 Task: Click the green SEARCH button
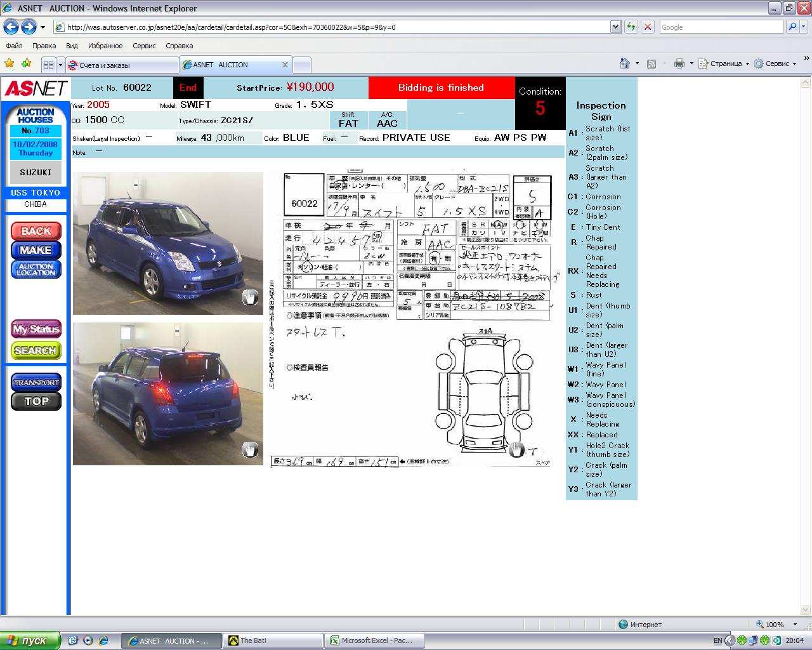click(x=36, y=350)
